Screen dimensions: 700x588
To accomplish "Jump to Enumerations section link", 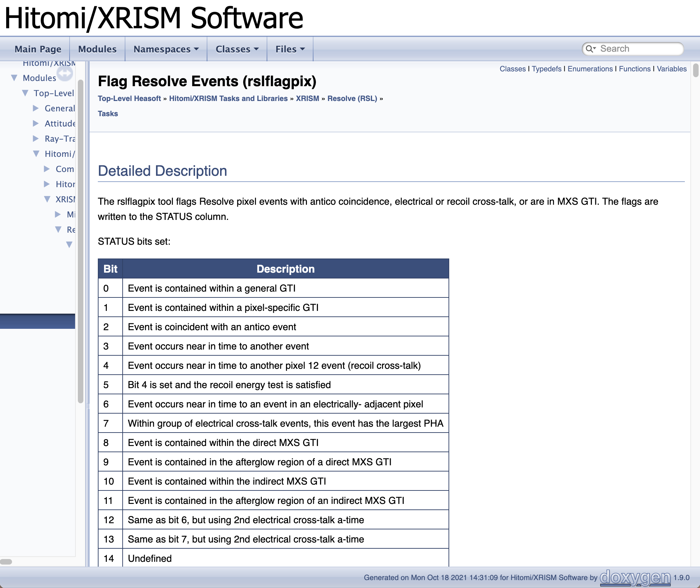I will 590,69.
